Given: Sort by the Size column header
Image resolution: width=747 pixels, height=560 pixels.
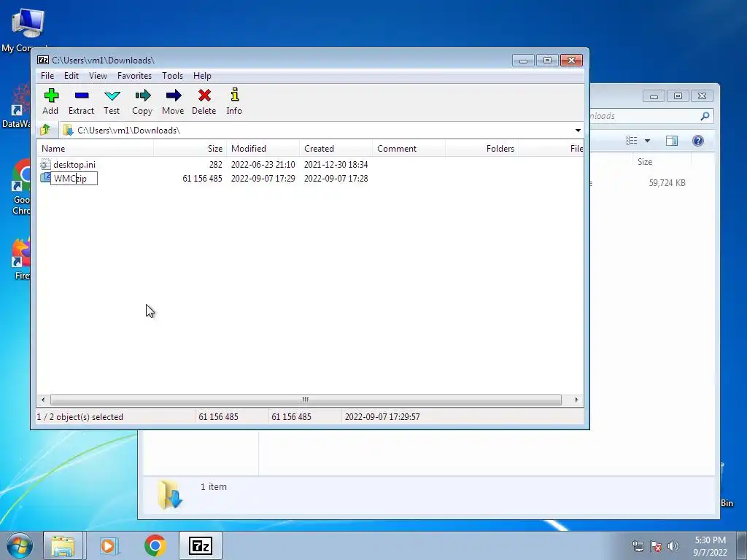Looking at the screenshot, I should click(190, 149).
